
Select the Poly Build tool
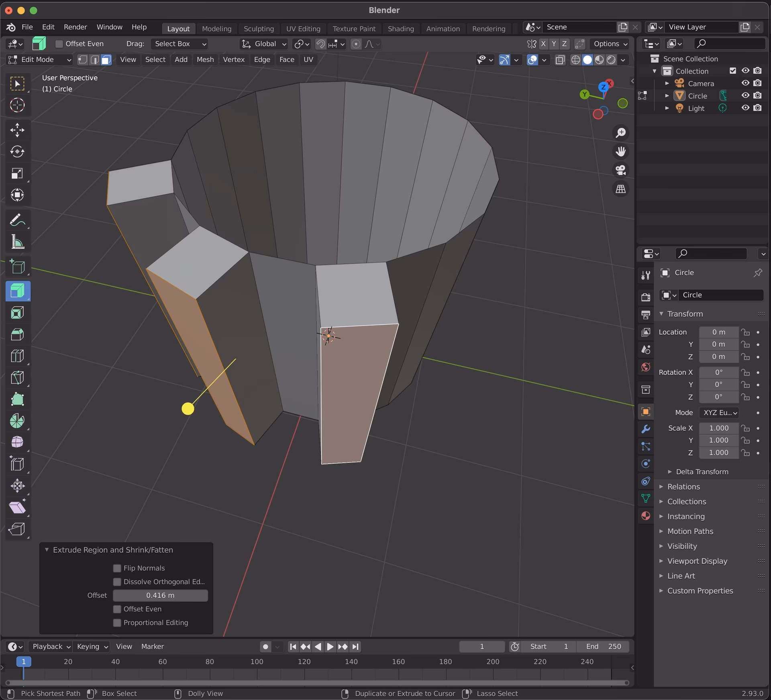pos(17,399)
